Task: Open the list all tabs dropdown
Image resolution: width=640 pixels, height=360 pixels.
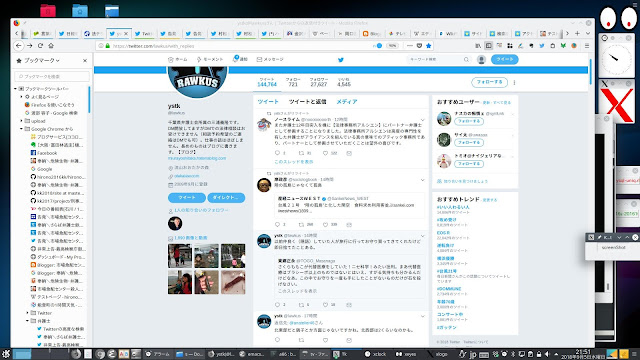Action: tap(588, 33)
